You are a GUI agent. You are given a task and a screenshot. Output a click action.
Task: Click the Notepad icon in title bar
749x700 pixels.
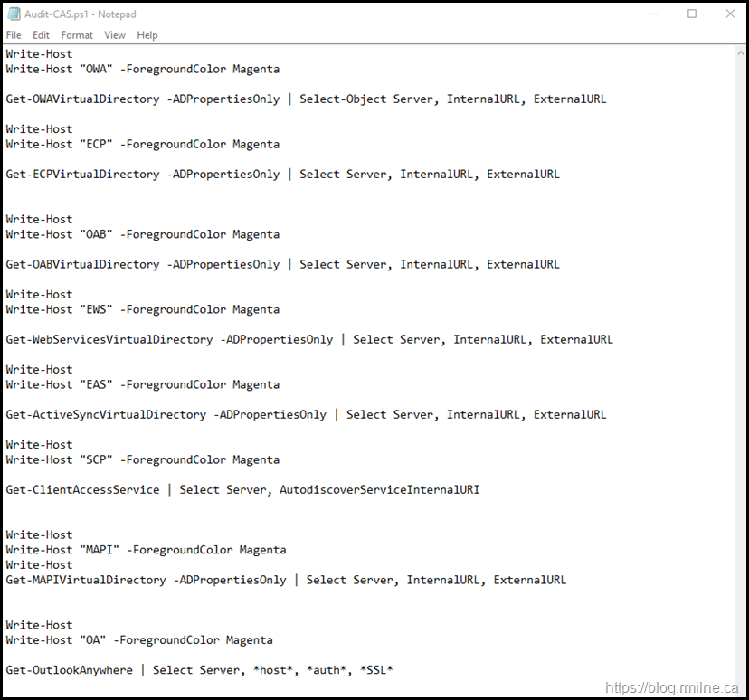[x=13, y=14]
